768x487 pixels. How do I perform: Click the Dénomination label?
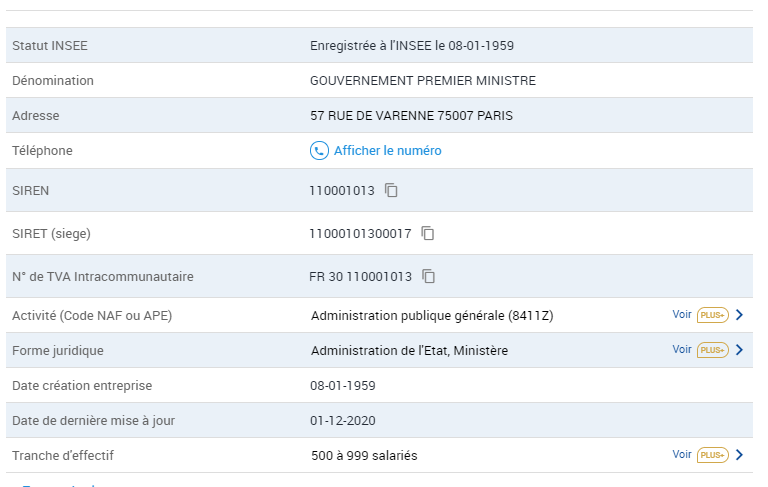(53, 80)
